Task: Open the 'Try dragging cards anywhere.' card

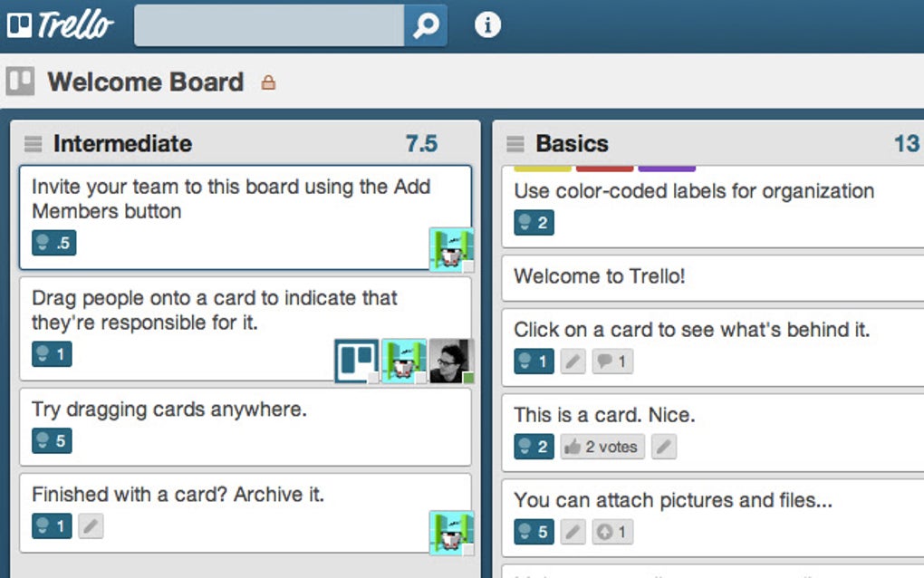Action: pyautogui.click(x=169, y=409)
